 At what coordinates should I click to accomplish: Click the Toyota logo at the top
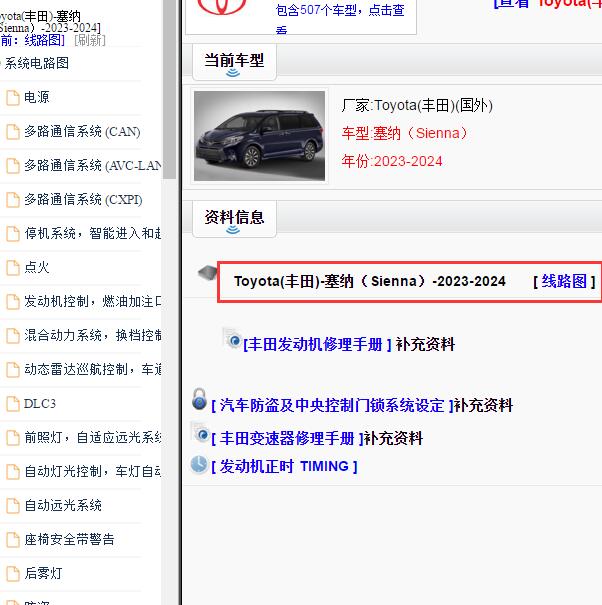click(x=222, y=7)
